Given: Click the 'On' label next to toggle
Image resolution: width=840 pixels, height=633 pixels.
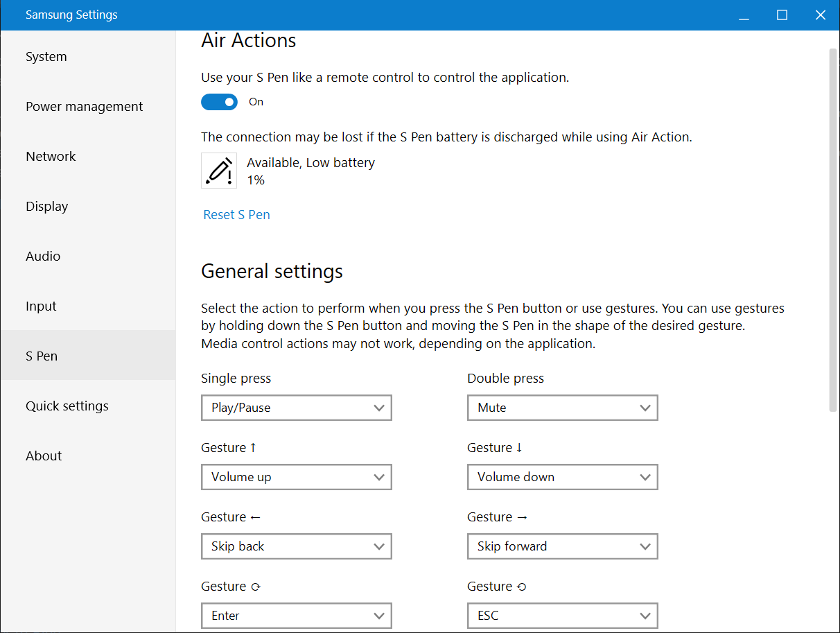Looking at the screenshot, I should [x=256, y=102].
